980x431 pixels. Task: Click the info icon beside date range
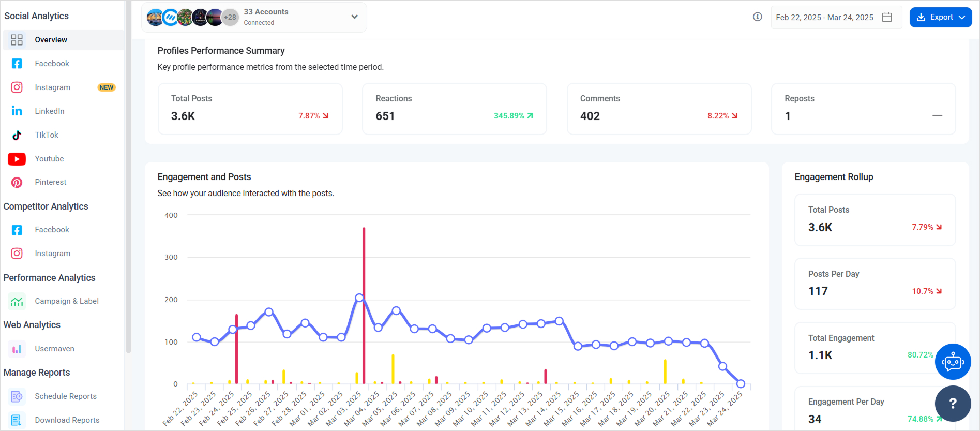[758, 17]
